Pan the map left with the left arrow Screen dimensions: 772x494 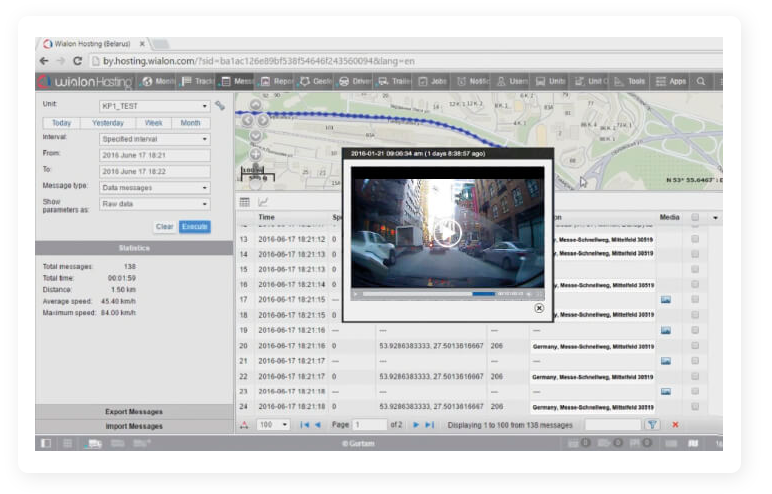pyautogui.click(x=247, y=120)
